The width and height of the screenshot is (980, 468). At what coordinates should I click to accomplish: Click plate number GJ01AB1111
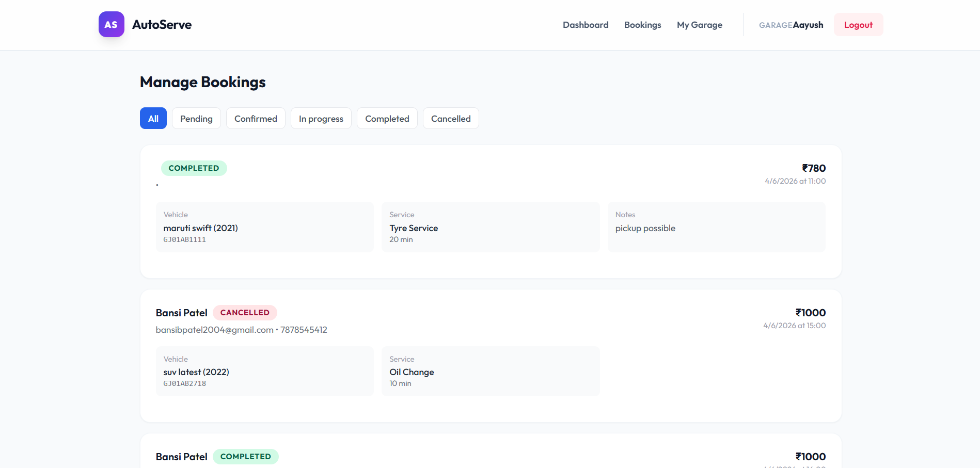point(185,239)
